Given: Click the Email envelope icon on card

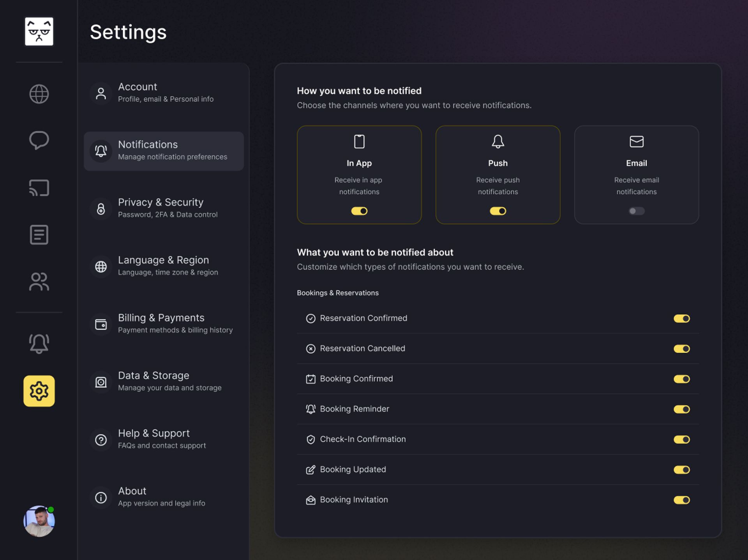Looking at the screenshot, I should coord(637,141).
